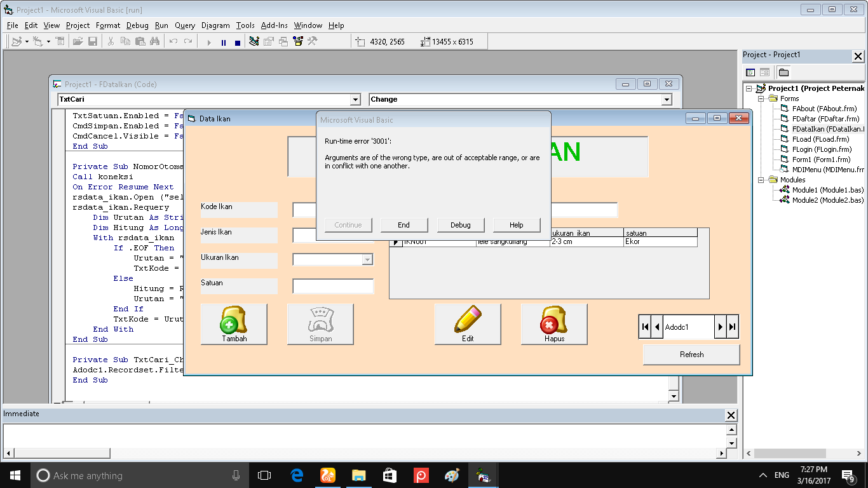868x488 pixels.
Task: Click the Redo arrow icon
Action: [x=188, y=42]
